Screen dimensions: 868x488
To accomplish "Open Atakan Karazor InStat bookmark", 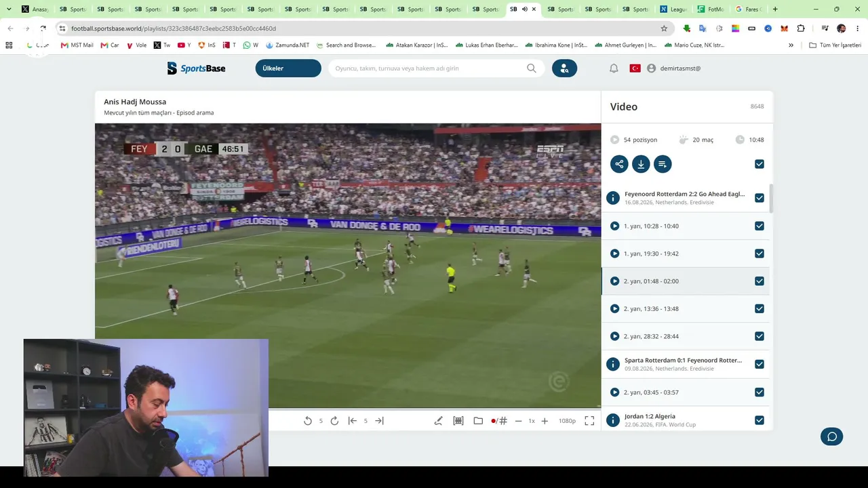I will (x=417, y=45).
